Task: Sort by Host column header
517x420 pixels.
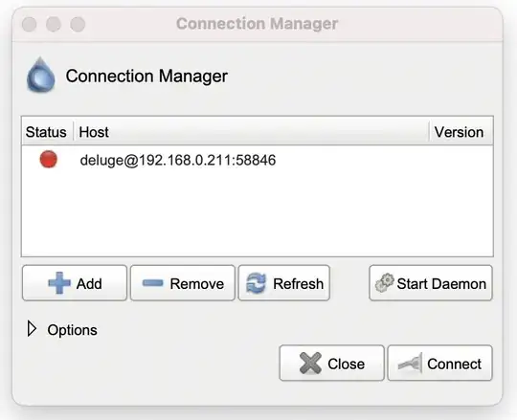Action: tap(251, 132)
